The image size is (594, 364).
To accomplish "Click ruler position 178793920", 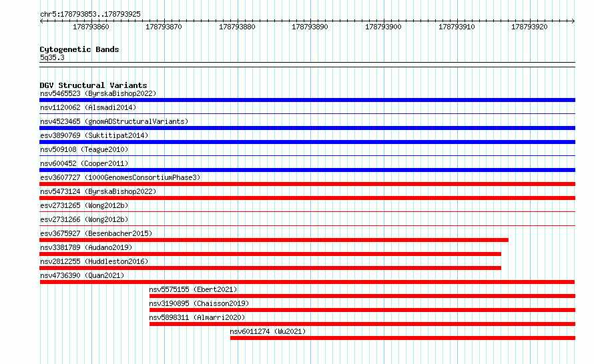I will click(x=529, y=27).
